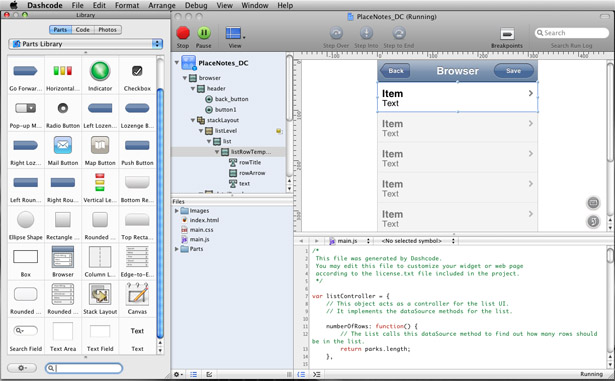This screenshot has height=381, width=615.
Task: Click the Library search field
Action: 84,368
